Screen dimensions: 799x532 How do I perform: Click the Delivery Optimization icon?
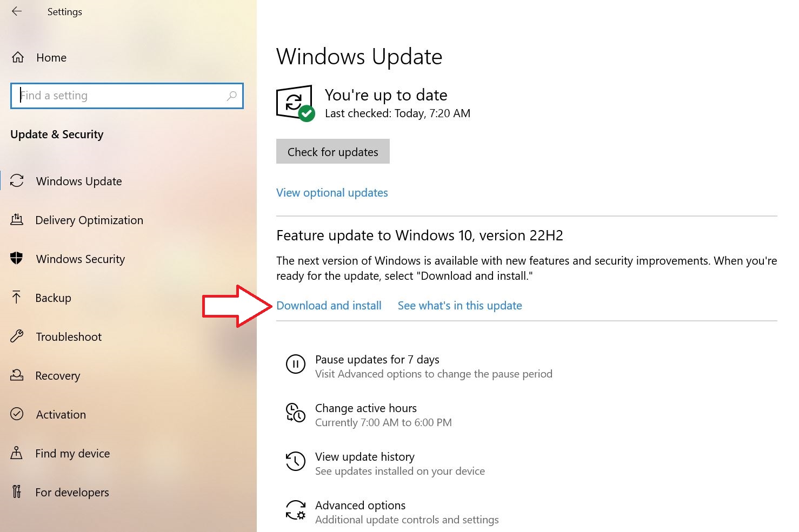17,220
